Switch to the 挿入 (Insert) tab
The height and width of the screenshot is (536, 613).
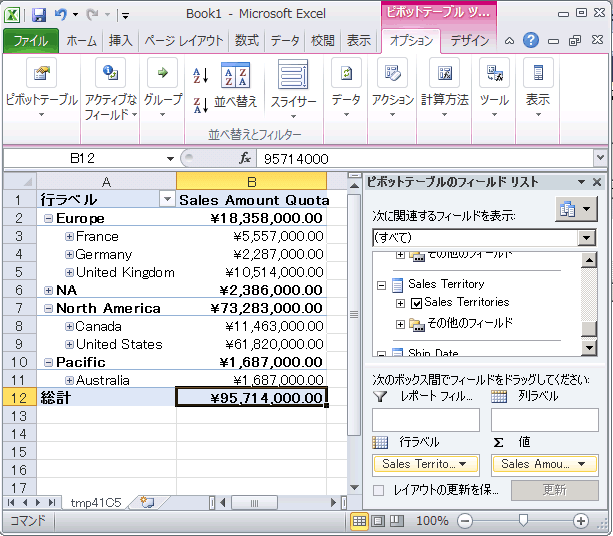pos(120,41)
